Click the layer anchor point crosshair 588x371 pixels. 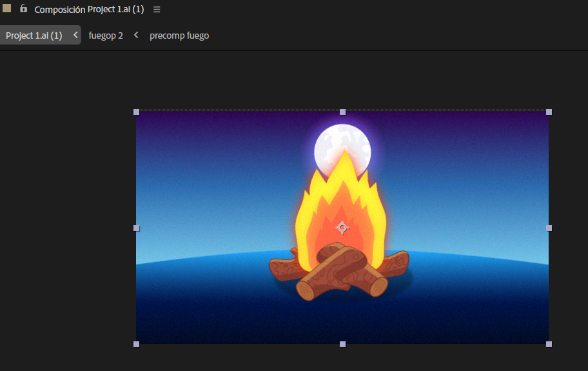342,228
